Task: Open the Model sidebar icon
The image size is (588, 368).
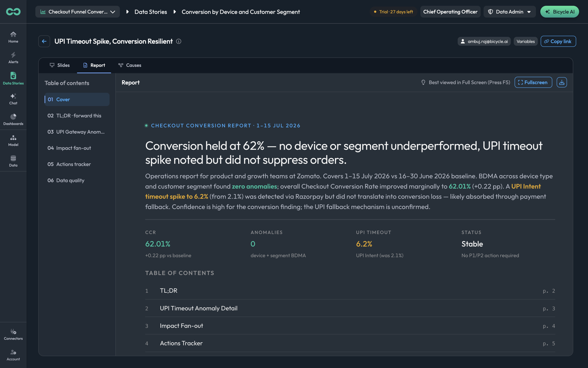Action: coord(13,140)
